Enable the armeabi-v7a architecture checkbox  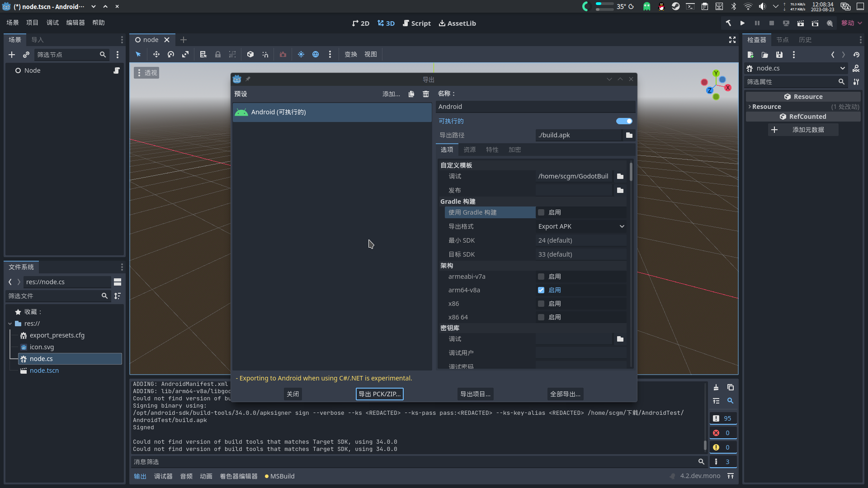click(541, 276)
